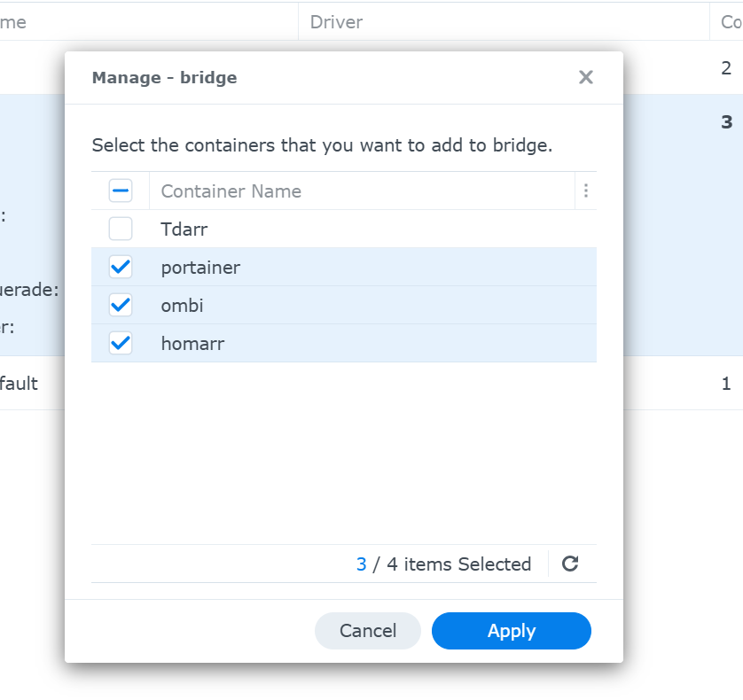Screen dimensions: 743x700
Task: Click the Manage - bridge dialog title
Action: pos(164,78)
